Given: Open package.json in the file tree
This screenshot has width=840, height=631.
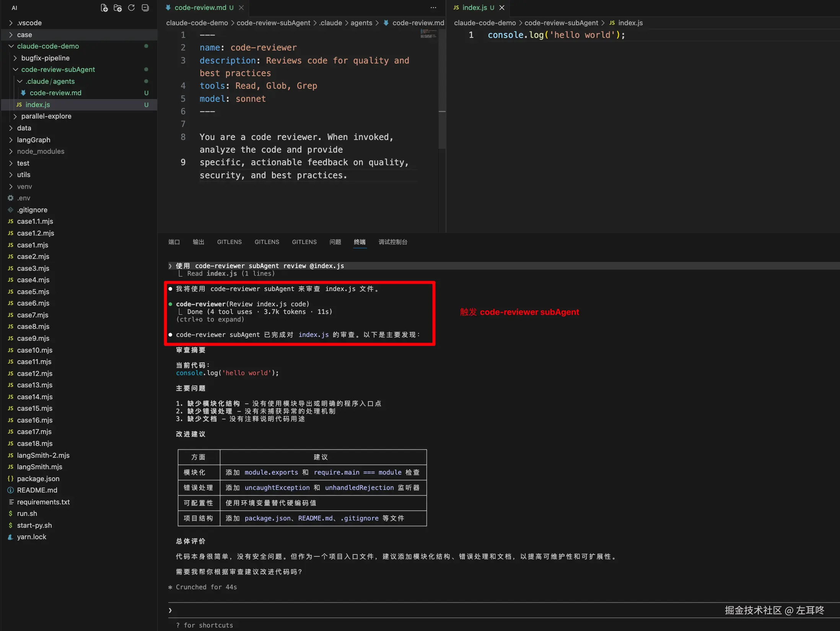Looking at the screenshot, I should [x=38, y=479].
